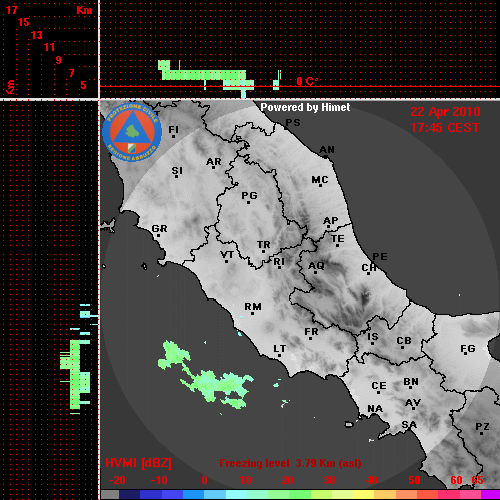This screenshot has width=500, height=500.
Task: Click the SI city label
Action: click(x=177, y=171)
